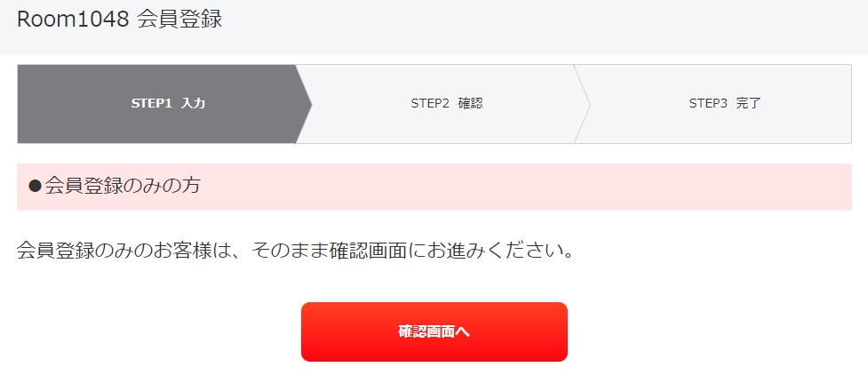Click the black bullet before 会員登録のみの方
Screen dimensions: 868x375
coord(35,186)
